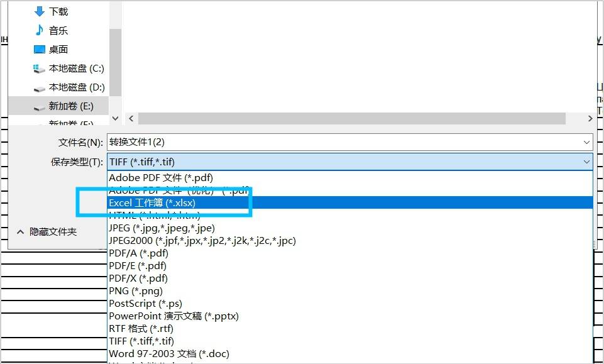Select PDF/E (*.pdf) save type

pyautogui.click(x=349, y=266)
